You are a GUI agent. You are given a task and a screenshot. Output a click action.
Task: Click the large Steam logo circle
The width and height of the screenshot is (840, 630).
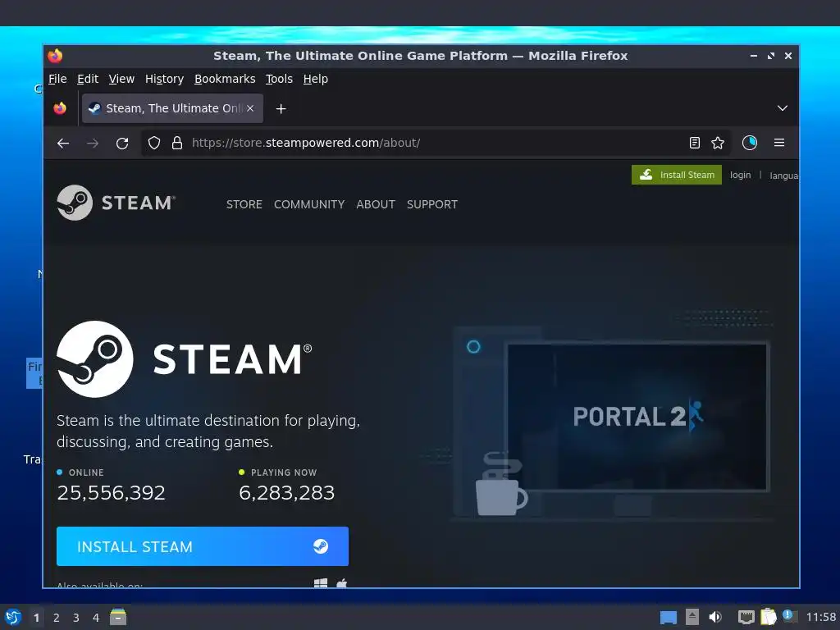(x=95, y=359)
